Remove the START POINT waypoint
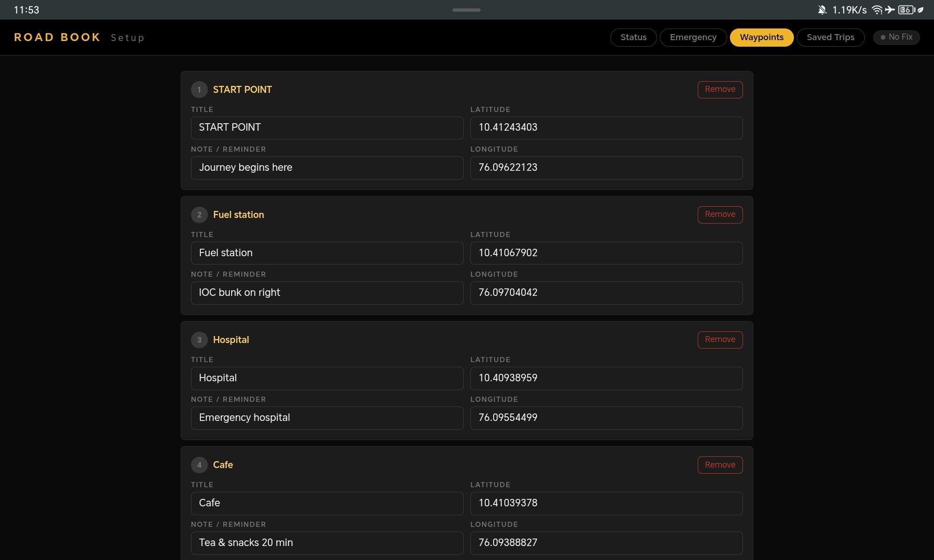Viewport: 934px width, 560px height. coord(720,90)
